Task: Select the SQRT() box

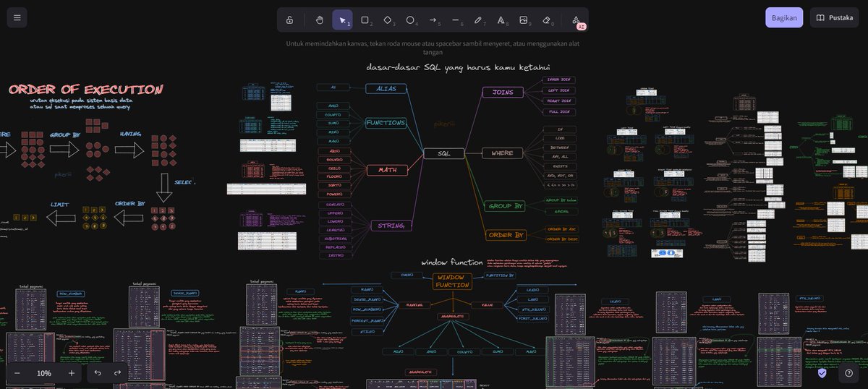Action: [335, 186]
